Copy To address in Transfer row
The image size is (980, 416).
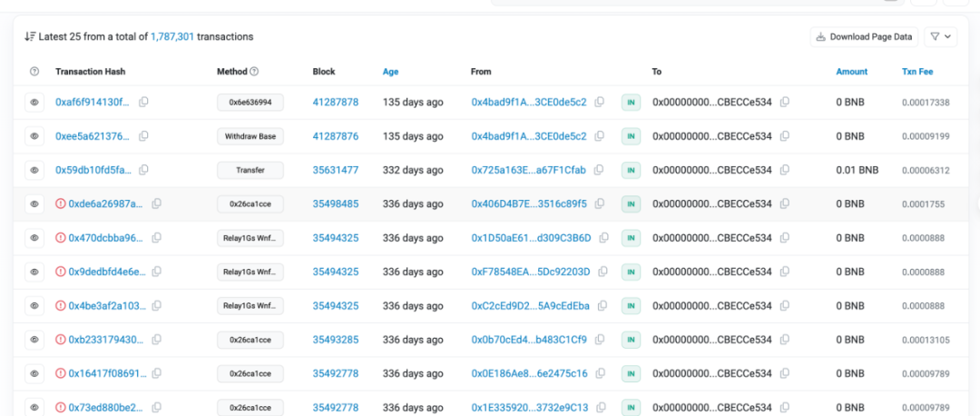click(785, 170)
